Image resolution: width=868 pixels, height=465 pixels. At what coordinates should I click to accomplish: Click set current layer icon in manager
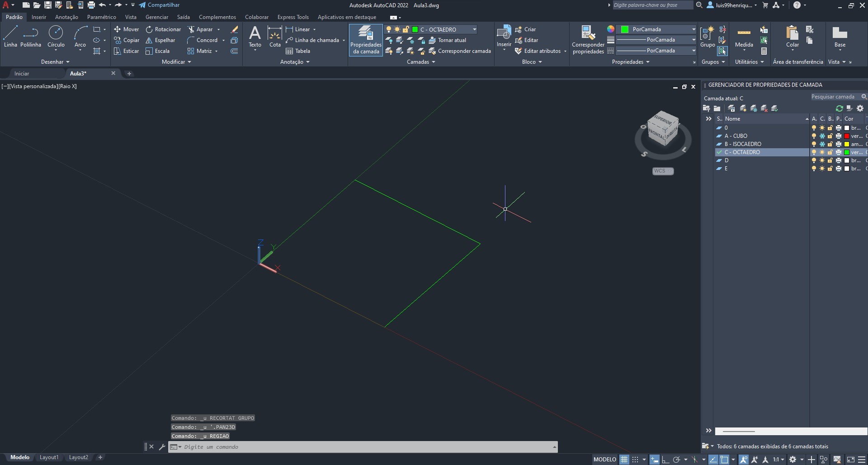pyautogui.click(x=774, y=108)
